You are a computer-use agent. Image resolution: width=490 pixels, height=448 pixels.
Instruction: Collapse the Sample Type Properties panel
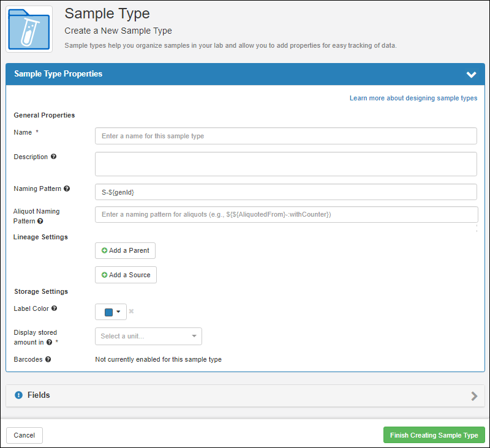(471, 74)
